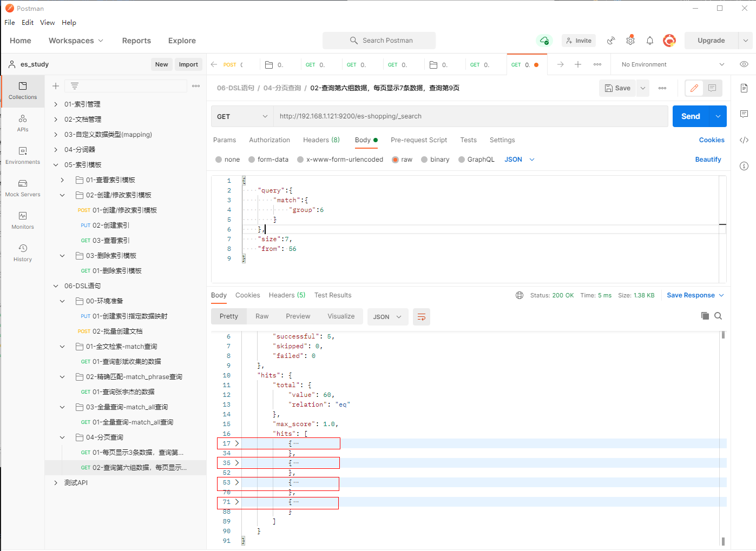Switch to the Pre-request Script tab

click(x=419, y=140)
